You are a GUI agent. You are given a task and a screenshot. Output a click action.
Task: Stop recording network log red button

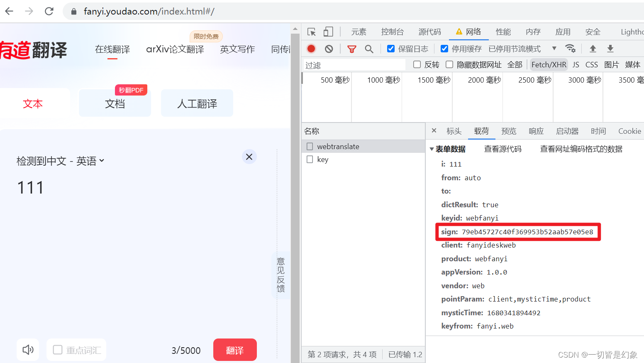coord(311,49)
